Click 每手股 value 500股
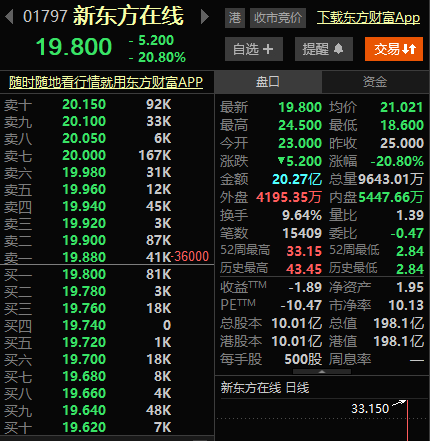The height and width of the screenshot is (441, 430). click(x=303, y=359)
